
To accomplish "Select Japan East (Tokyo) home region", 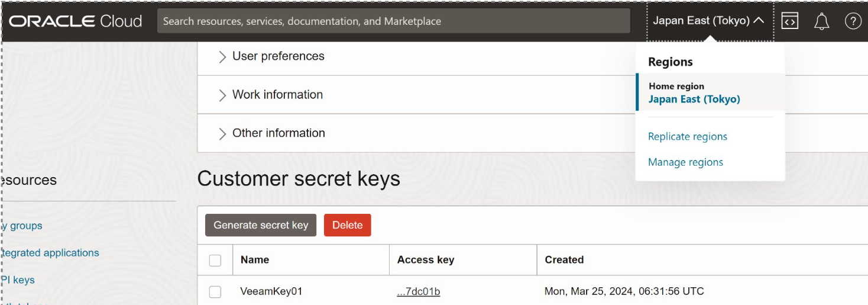I will 694,99.
